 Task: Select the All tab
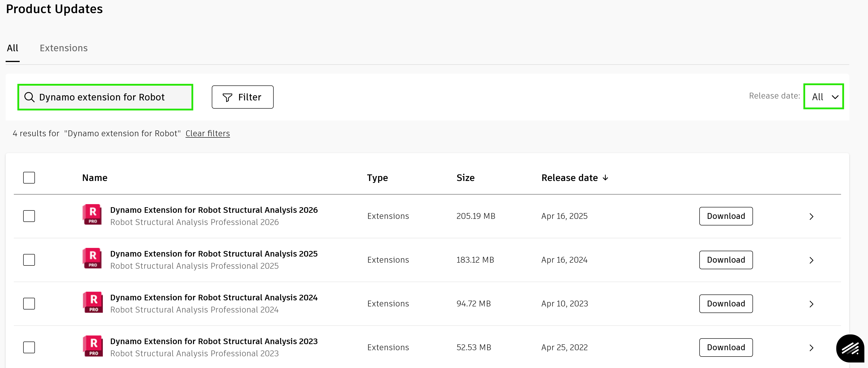(x=12, y=48)
